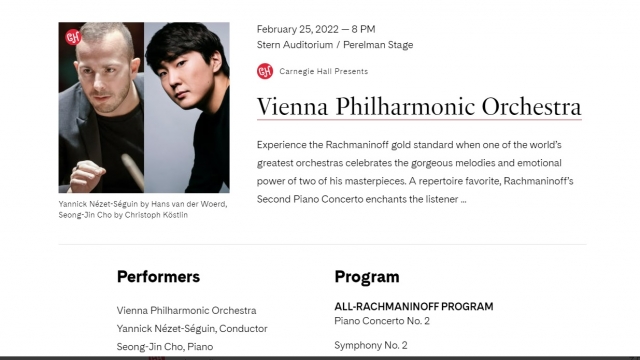Select Yannick Nézet-Séguin, Conductor performer entry
Viewport: 640px width, 360px height.
tap(192, 329)
